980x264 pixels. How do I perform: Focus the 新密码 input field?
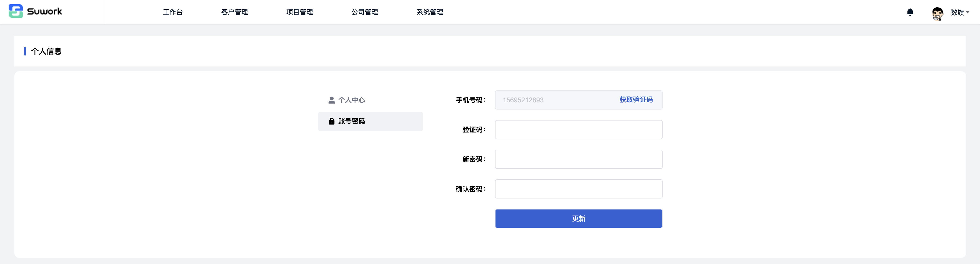tap(578, 159)
